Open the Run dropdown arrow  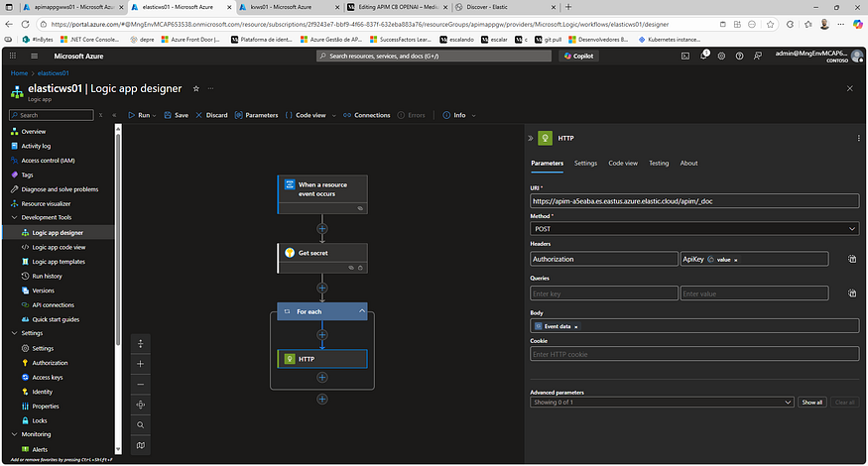[154, 116]
